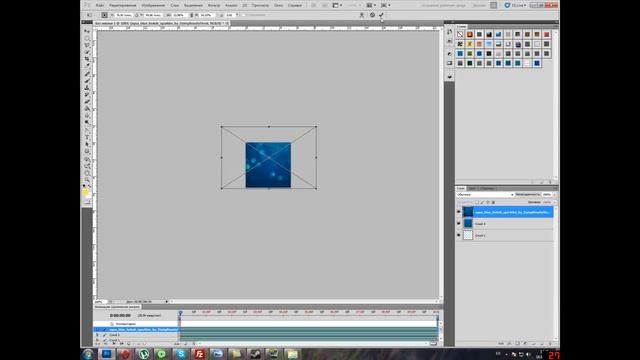Hide the Слой 2 layer
Screen dimensions: 640x360
[459, 224]
